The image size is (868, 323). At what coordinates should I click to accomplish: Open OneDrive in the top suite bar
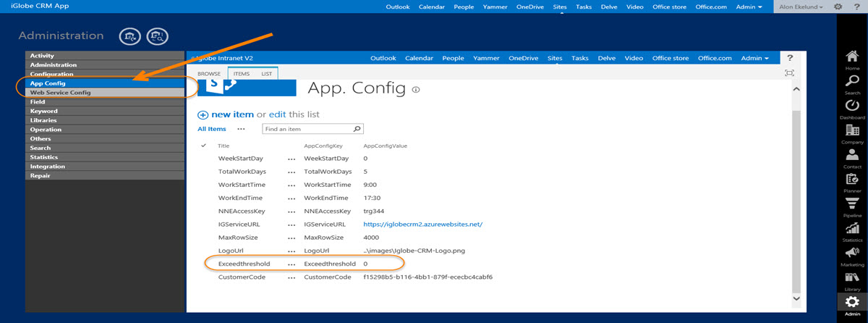coord(531,7)
